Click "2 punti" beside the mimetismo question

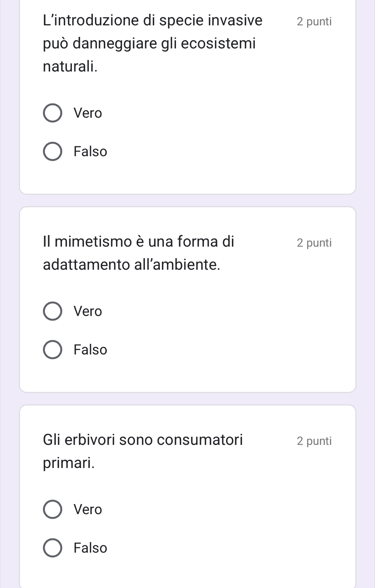314,243
